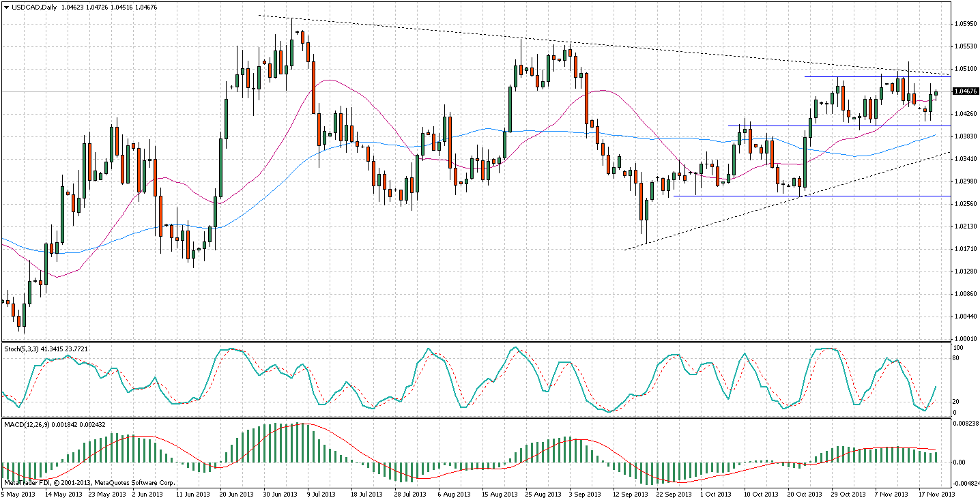Click the 20 Jun 2013 date label
Screen dimensions: 980x500
coord(235,493)
